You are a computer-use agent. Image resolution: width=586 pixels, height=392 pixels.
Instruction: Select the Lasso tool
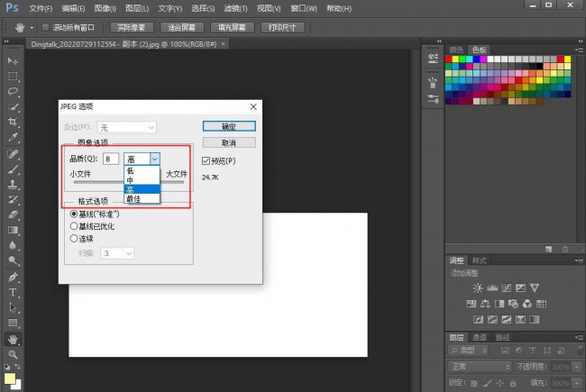click(13, 91)
